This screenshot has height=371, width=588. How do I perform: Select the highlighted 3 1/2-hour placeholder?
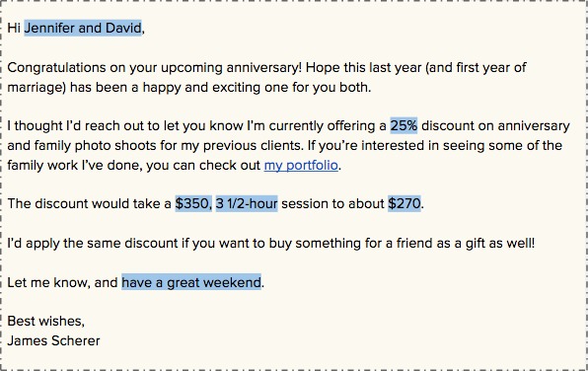[247, 203]
